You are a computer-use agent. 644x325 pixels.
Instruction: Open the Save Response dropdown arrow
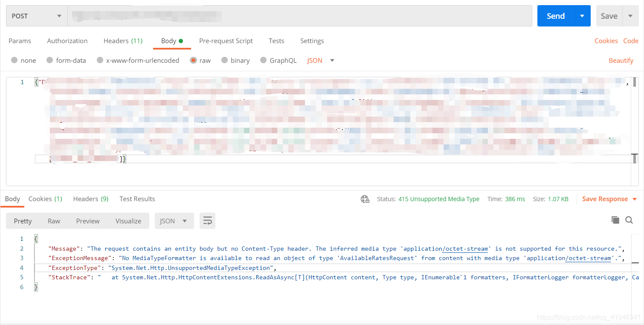[x=635, y=199]
